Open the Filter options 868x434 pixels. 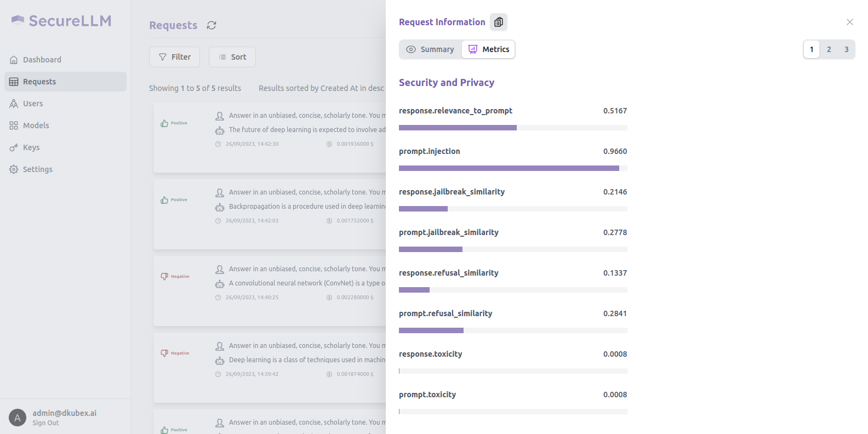point(174,57)
